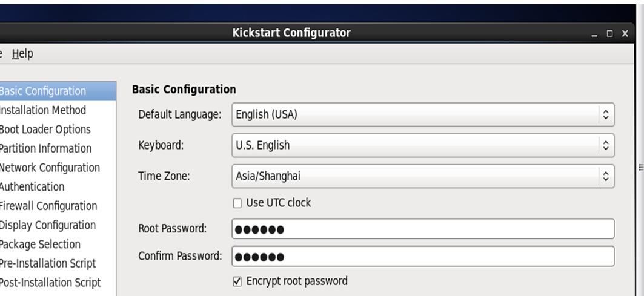The width and height of the screenshot is (644, 296).
Task: Open Network Configuration section
Action: (57, 168)
